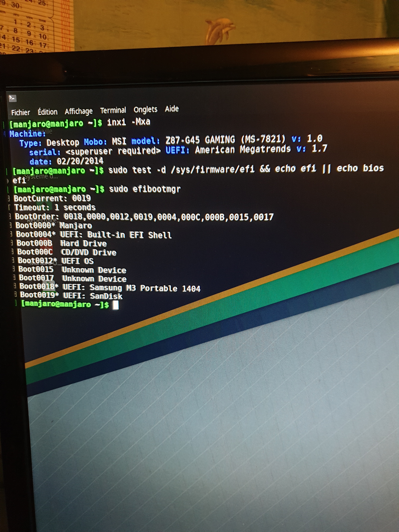Click the 'inxi -Mxa' command text

[128, 122]
